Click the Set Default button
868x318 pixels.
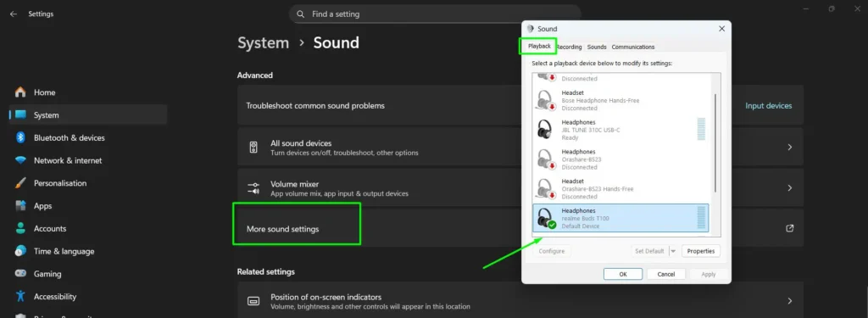649,251
